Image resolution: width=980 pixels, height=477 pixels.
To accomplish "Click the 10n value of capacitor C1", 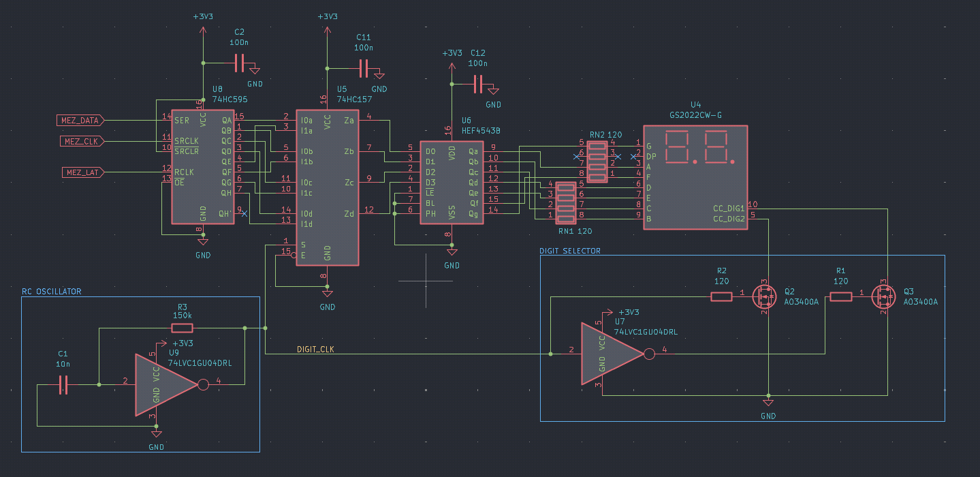I will point(63,365).
